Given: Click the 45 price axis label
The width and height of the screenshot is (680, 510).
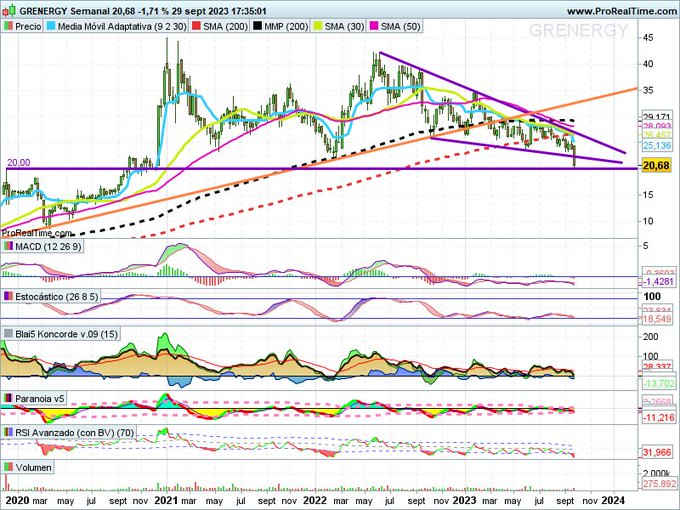Looking at the screenshot, I should click(x=648, y=38).
